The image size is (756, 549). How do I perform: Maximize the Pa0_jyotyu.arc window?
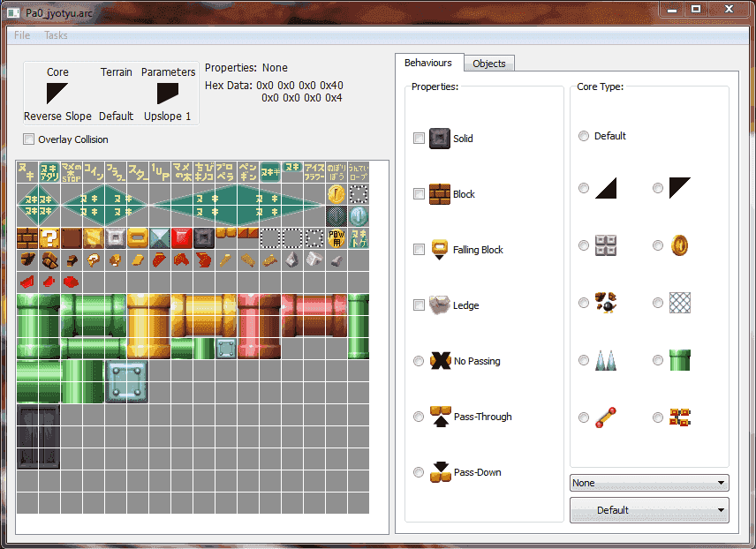click(696, 9)
